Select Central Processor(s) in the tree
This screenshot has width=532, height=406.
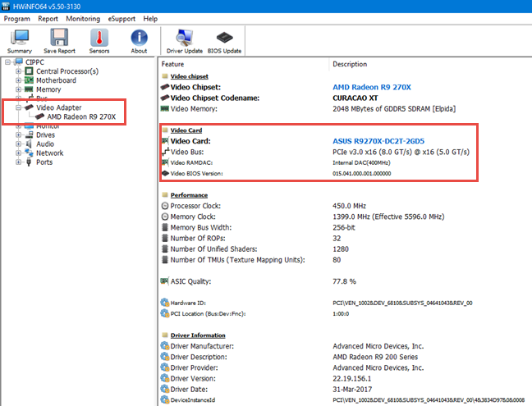coord(67,71)
